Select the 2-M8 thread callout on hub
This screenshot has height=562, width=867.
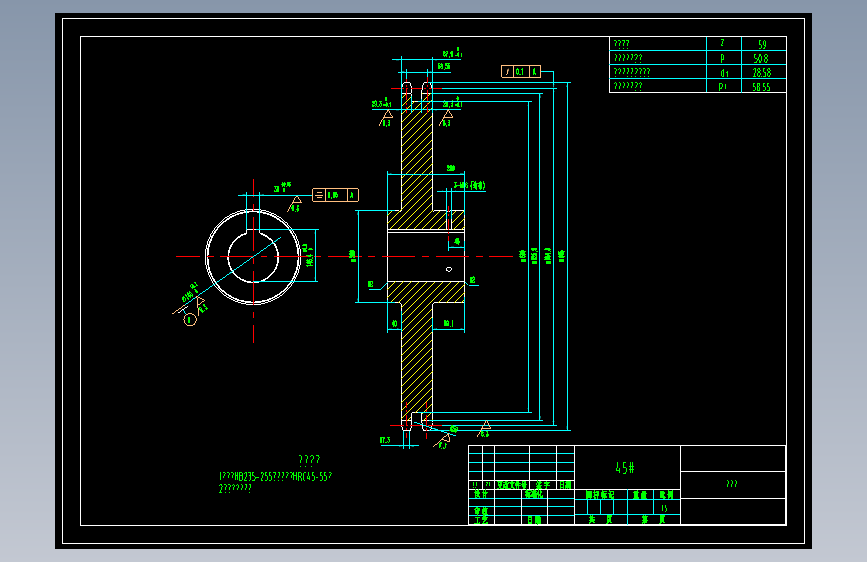(x=469, y=185)
